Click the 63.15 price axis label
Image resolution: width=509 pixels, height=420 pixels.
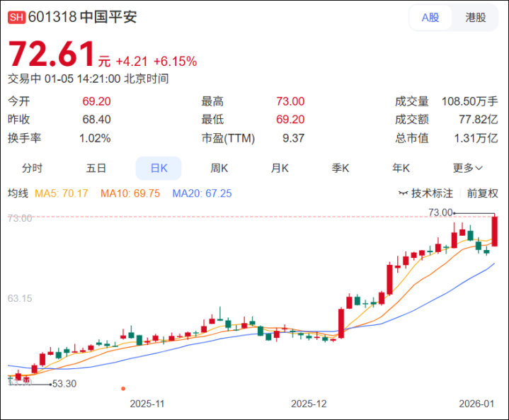(20, 298)
